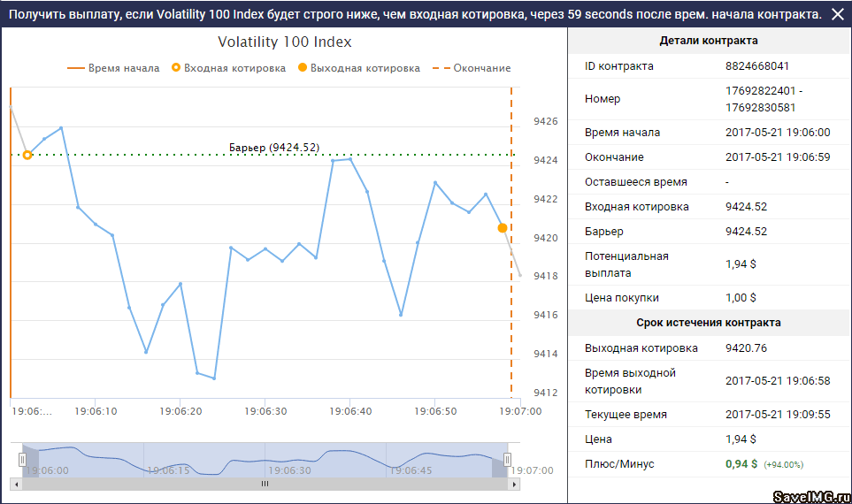The image size is (852, 504).
Task: Click the profit value 0,94 $
Action: click(741, 464)
